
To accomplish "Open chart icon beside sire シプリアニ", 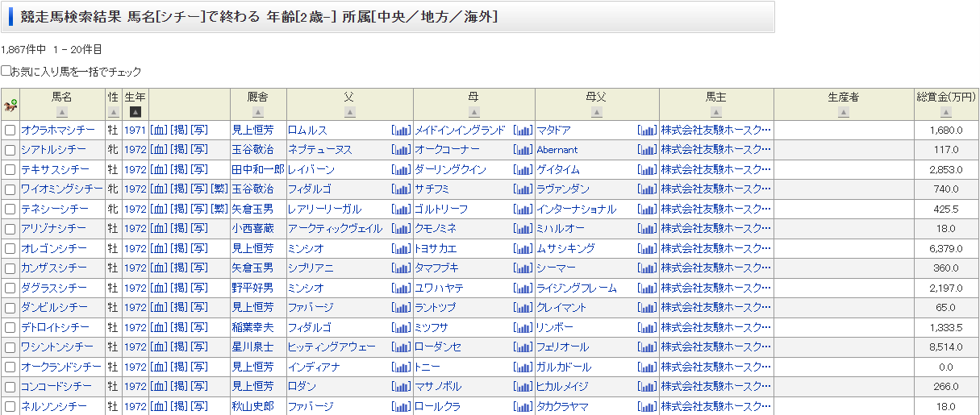I will click(x=402, y=268).
